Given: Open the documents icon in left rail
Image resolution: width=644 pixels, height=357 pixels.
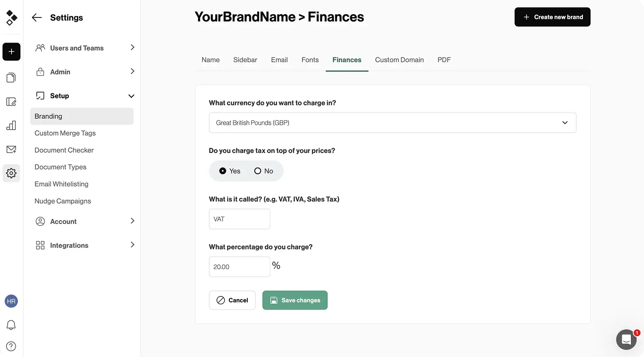Looking at the screenshot, I should pos(12,78).
